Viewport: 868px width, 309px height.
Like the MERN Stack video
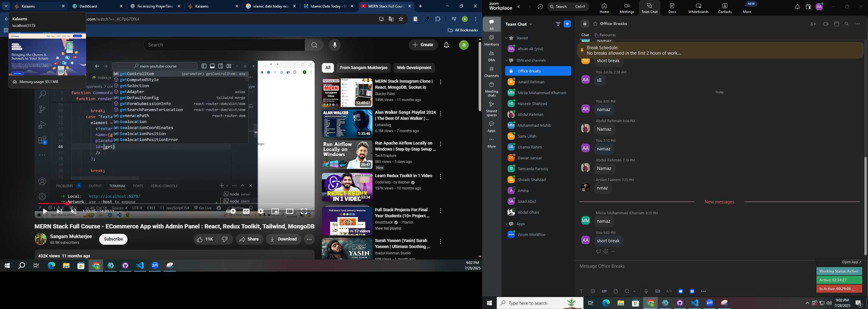point(205,239)
